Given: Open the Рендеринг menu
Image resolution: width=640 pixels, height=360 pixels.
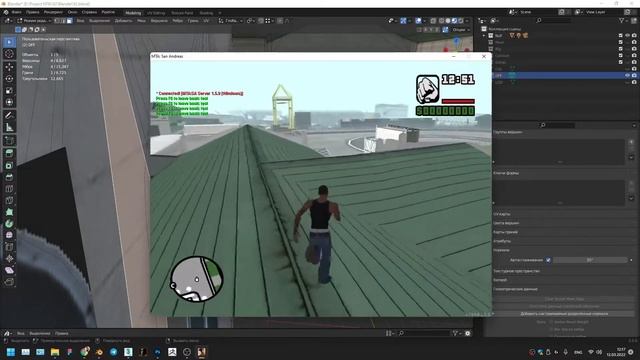Looking at the screenshot, I should [53, 12].
